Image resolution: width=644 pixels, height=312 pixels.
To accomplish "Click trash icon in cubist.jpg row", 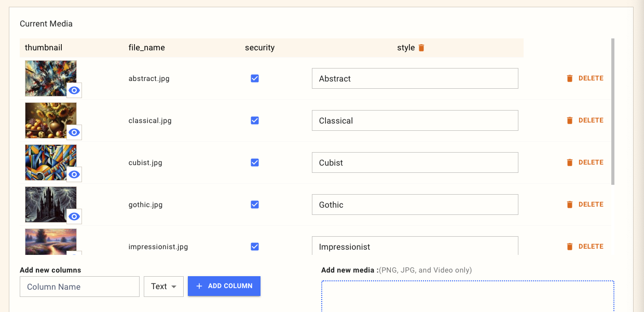I will click(569, 162).
